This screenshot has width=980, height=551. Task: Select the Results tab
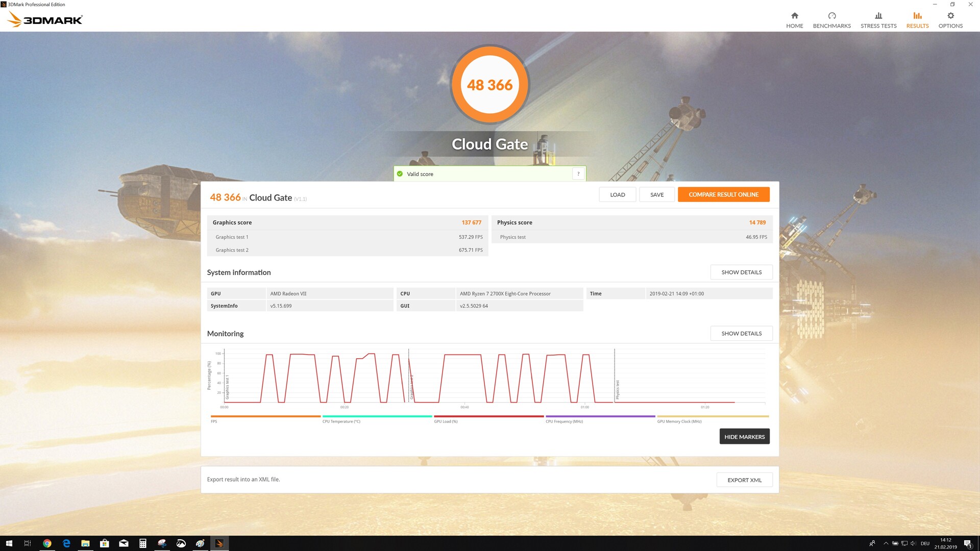917,20
